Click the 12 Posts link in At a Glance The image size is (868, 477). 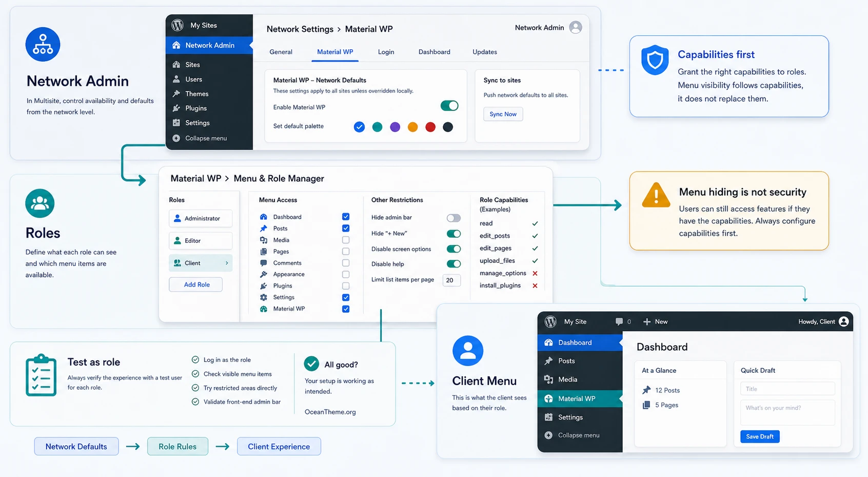pyautogui.click(x=667, y=390)
